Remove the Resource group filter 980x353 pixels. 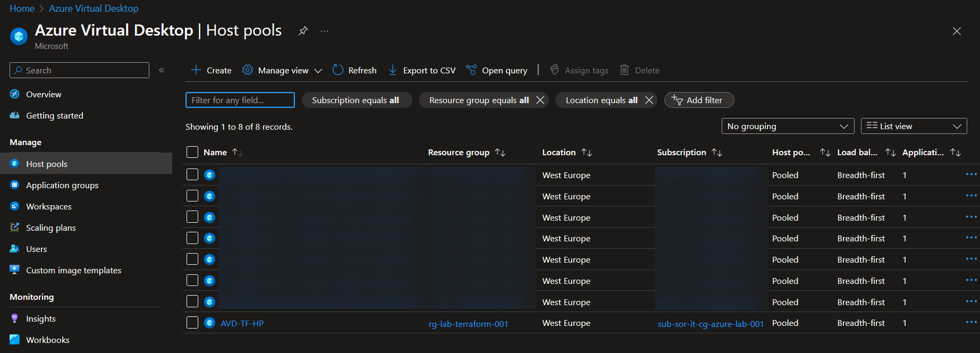540,100
